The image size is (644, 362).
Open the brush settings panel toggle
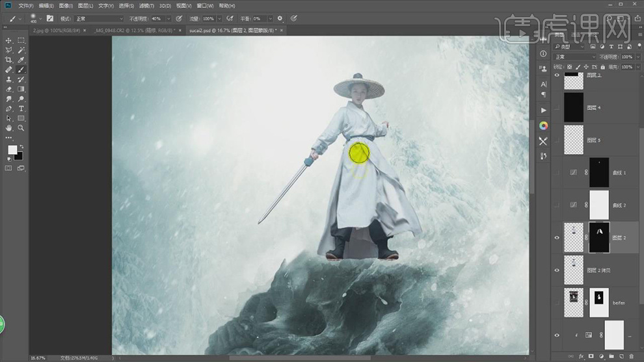tap(49, 18)
